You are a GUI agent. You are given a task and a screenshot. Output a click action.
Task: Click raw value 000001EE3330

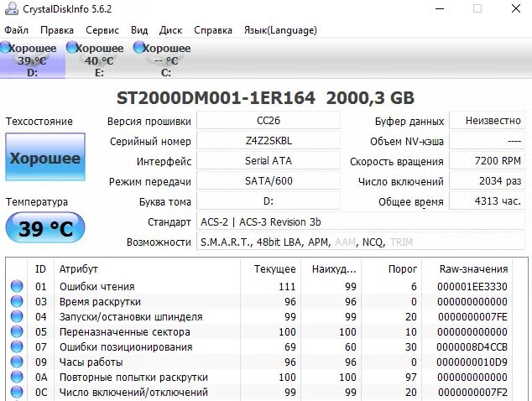click(x=472, y=287)
